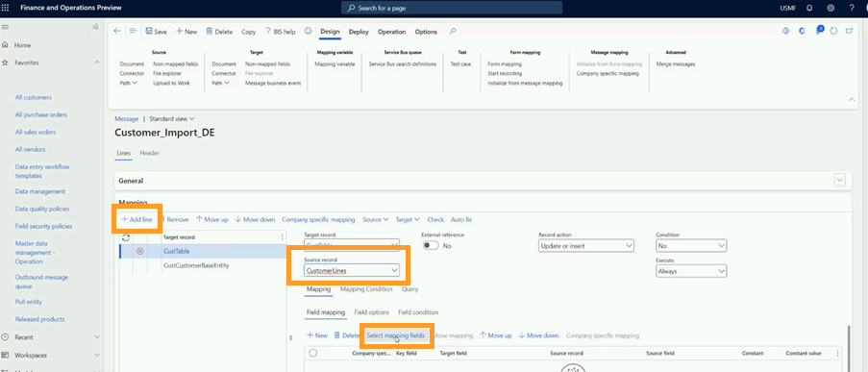This screenshot has width=868, height=372.
Task: Click the error icon on CustTable row
Action: 140,251
